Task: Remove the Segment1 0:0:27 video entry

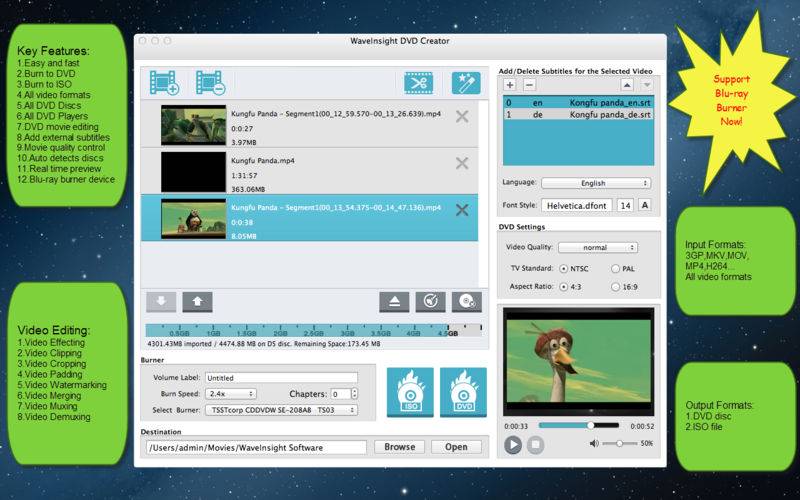Action: tap(462, 116)
